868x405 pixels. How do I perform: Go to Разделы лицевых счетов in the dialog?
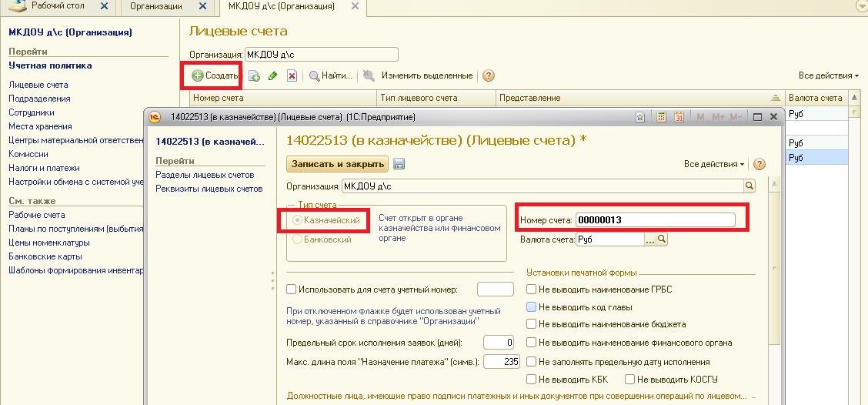pos(205,175)
